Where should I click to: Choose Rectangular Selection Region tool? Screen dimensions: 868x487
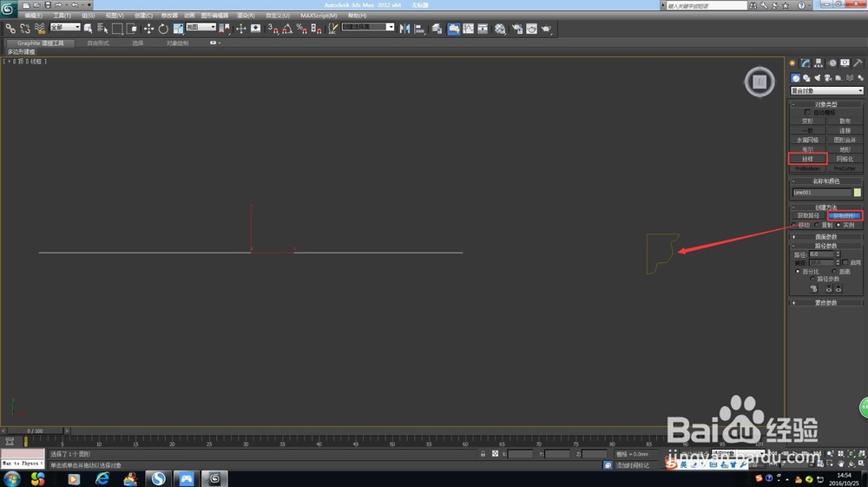coord(117,29)
